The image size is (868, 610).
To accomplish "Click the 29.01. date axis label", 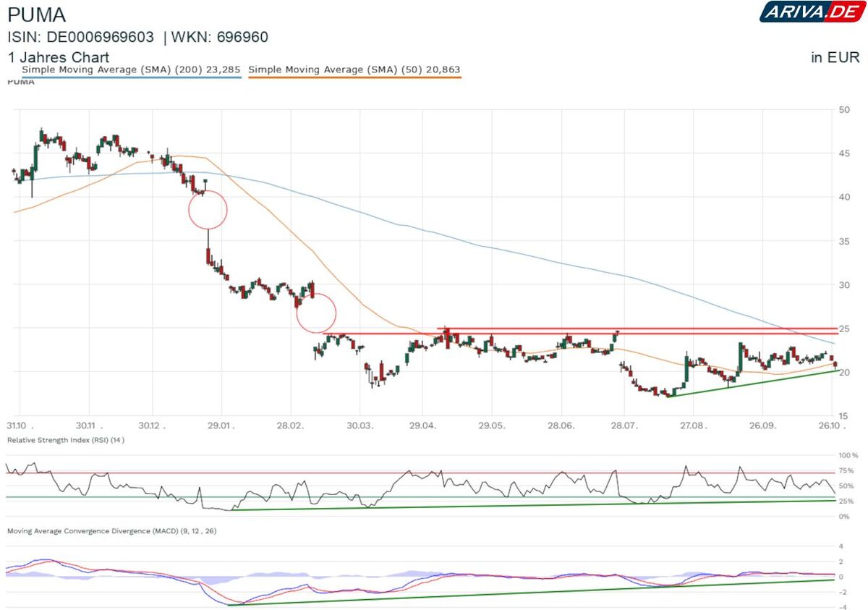I will (x=221, y=425).
